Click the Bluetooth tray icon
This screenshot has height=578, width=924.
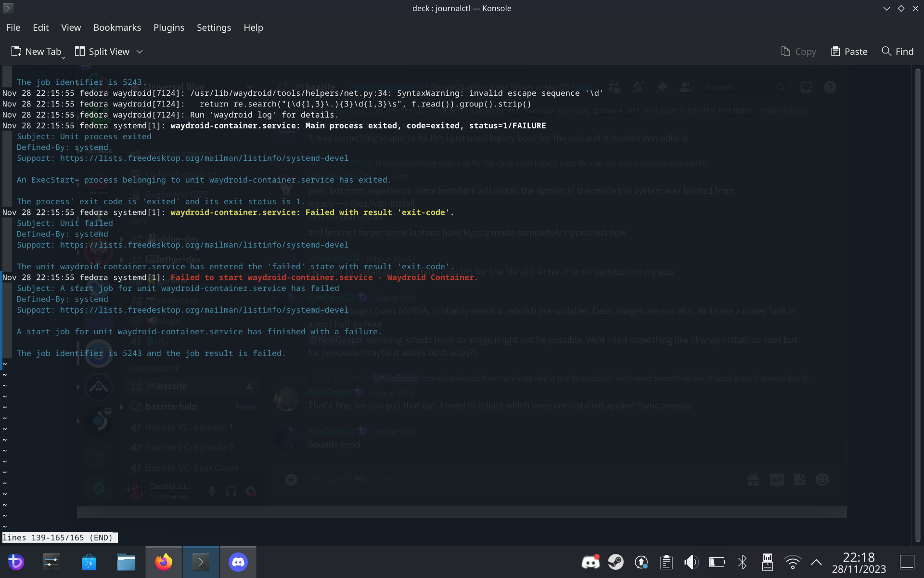click(x=742, y=562)
